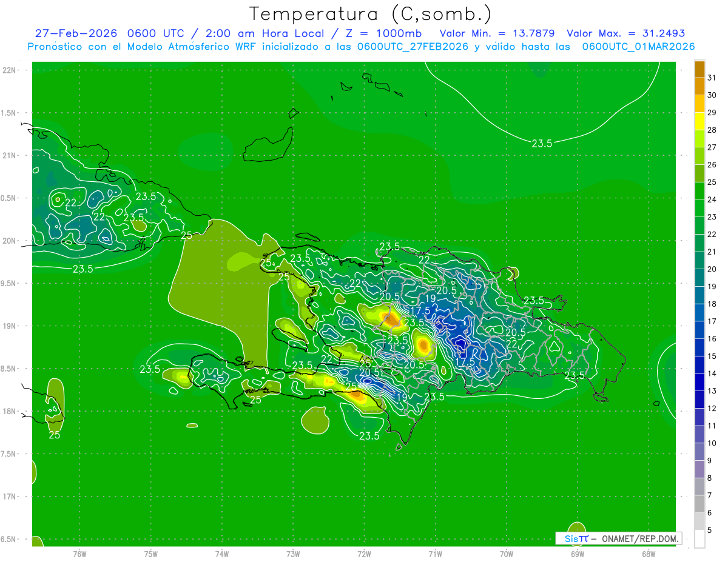Image resolution: width=728 pixels, height=562 pixels.
Task: Click the 20N latitude axis label
Action: click(x=10, y=241)
